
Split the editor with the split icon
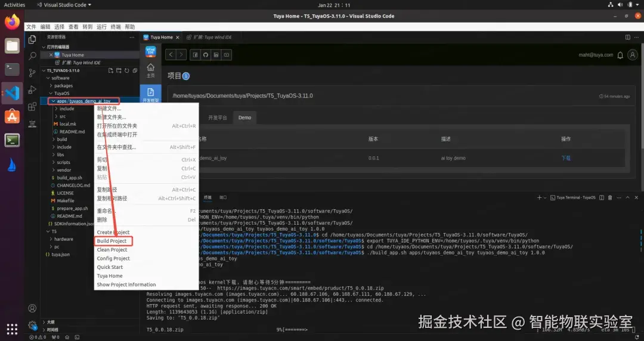[627, 37]
